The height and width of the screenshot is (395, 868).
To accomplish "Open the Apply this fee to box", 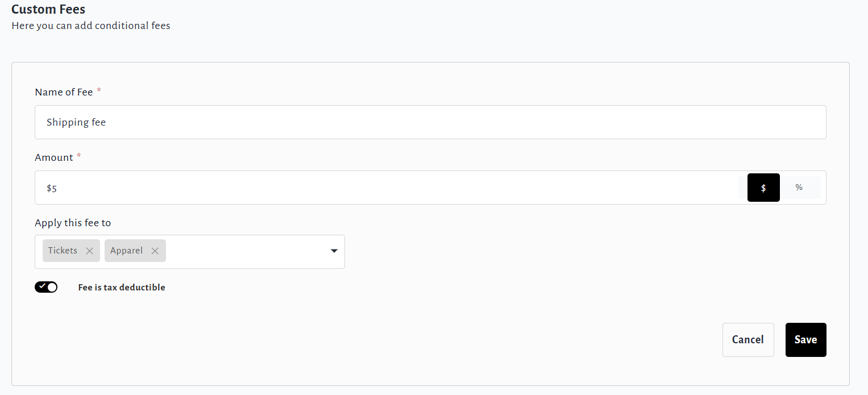I will (x=244, y=251).
